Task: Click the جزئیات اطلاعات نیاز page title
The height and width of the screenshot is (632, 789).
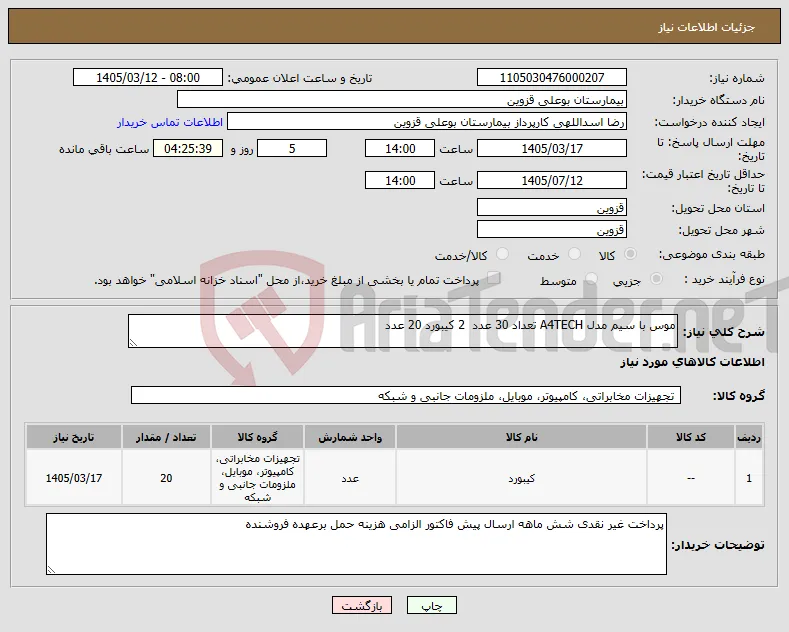Action: tap(706, 27)
